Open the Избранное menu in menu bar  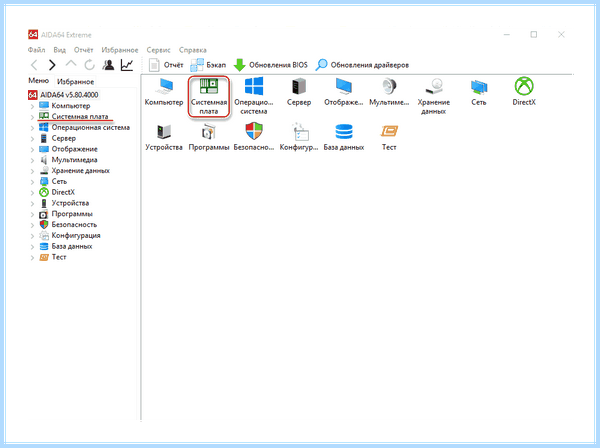coord(120,50)
